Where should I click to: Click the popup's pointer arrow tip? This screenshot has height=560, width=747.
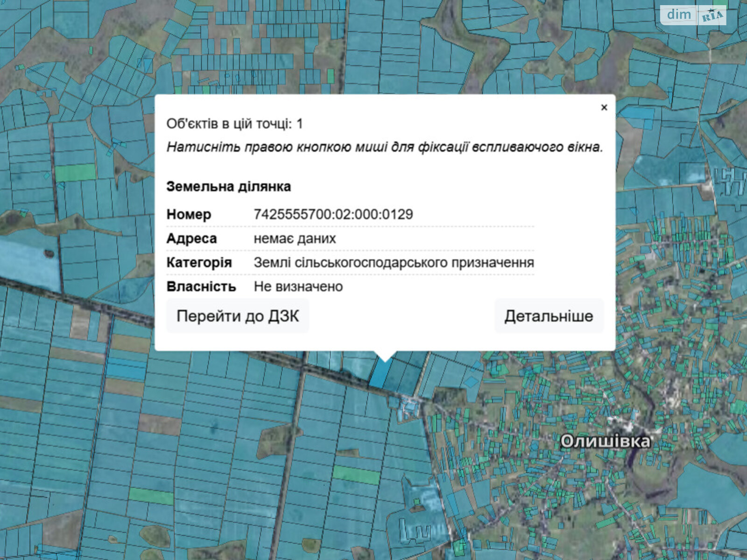[385, 360]
